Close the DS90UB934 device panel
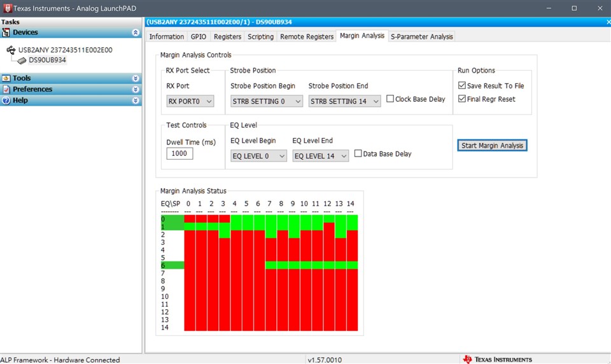The width and height of the screenshot is (611, 364). [608, 22]
